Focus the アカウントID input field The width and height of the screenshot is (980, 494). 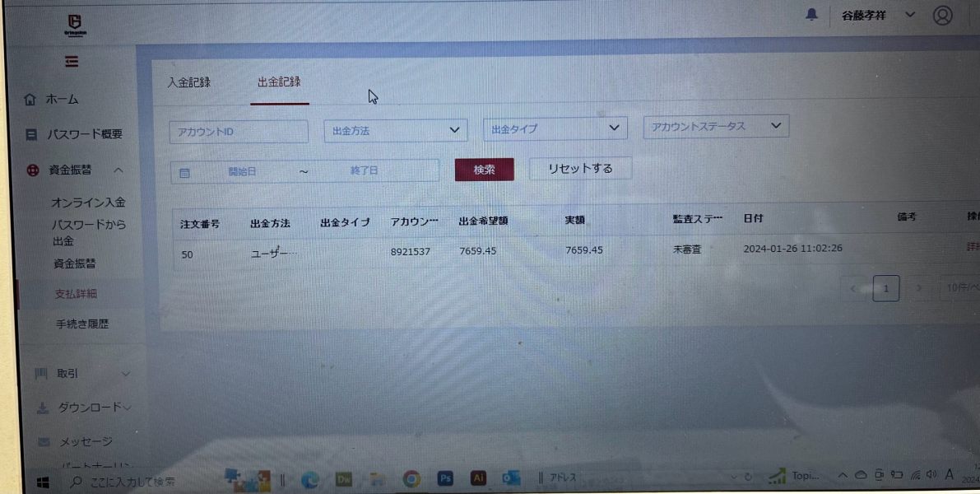239,132
